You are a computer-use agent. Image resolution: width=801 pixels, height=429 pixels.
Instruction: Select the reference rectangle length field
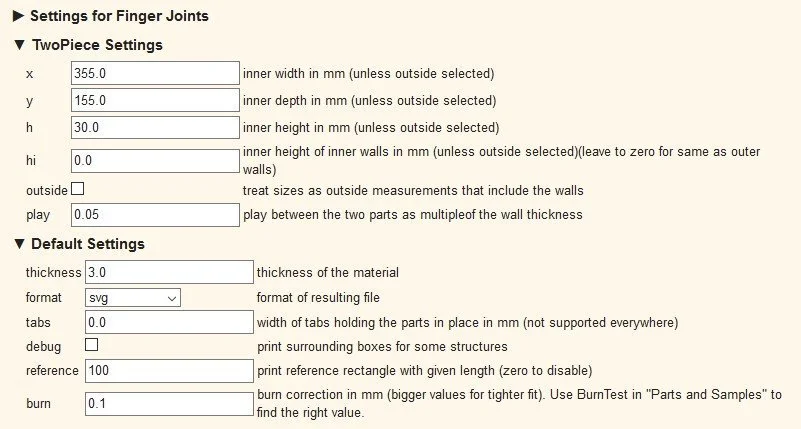click(169, 371)
